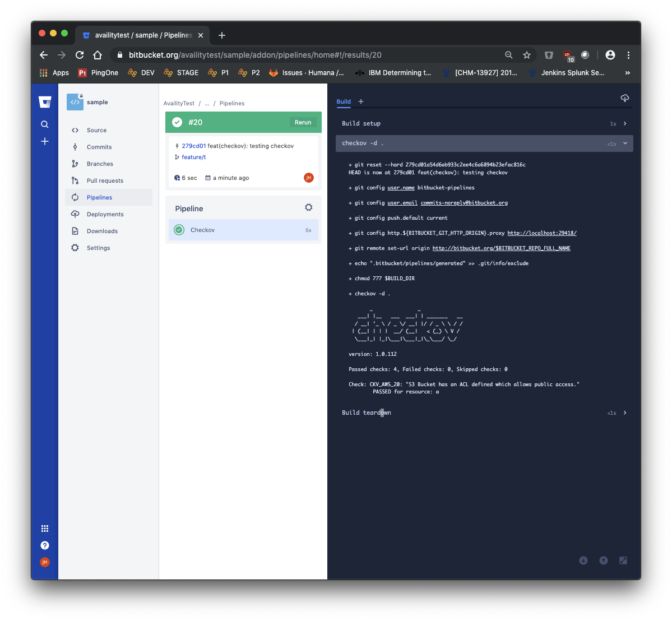This screenshot has width=672, height=621.
Task: Open commit 279cd01 link
Action: pos(194,146)
